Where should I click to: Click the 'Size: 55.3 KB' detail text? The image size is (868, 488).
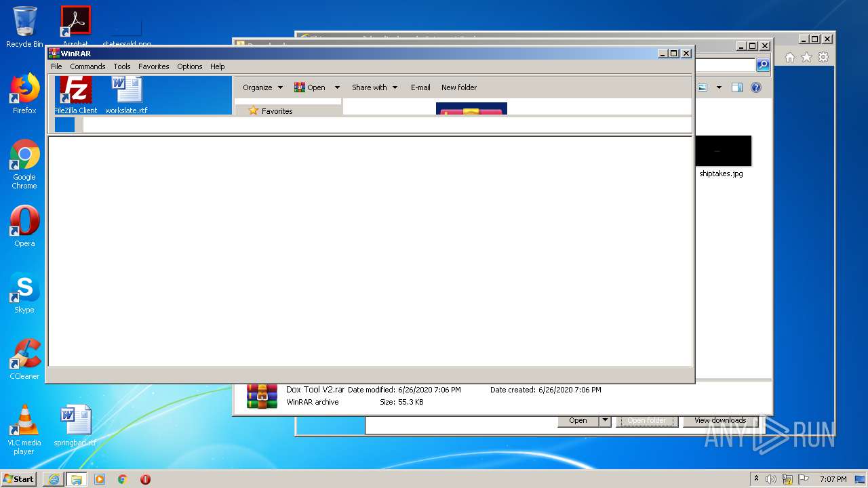401,402
